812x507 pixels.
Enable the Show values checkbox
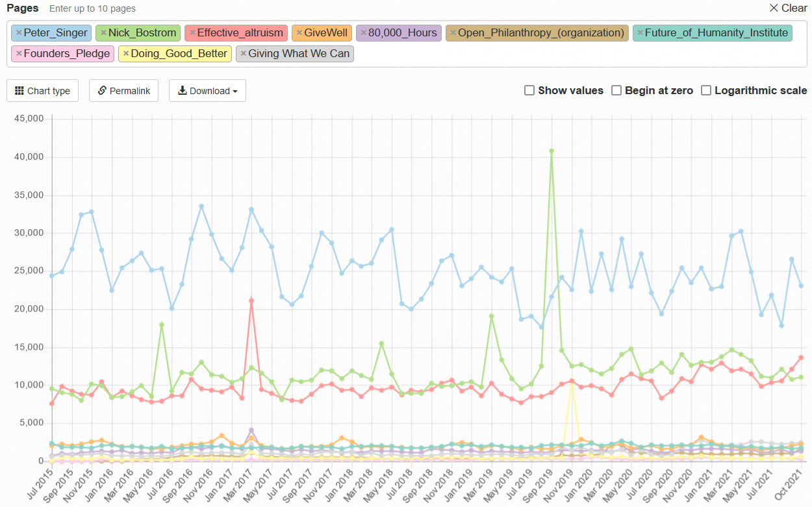point(529,90)
